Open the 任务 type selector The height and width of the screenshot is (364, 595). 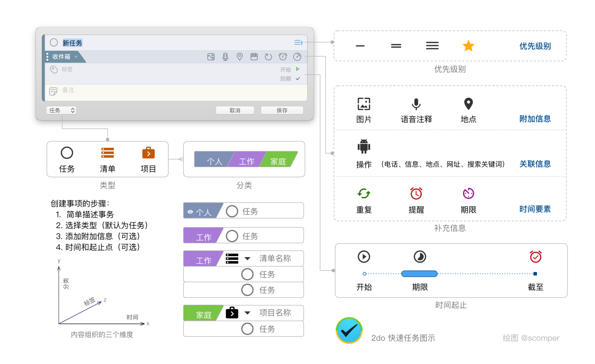(61, 110)
